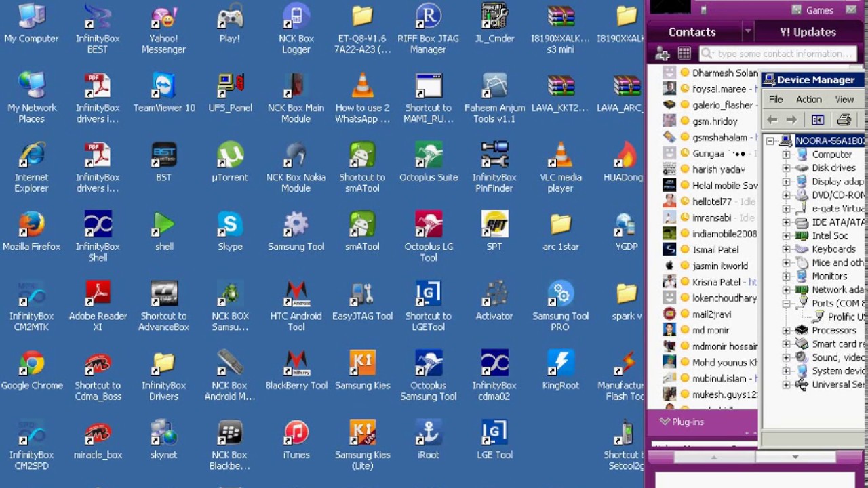Open the Mozilla Firefox shortcut
The width and height of the screenshot is (868, 488).
31,230
